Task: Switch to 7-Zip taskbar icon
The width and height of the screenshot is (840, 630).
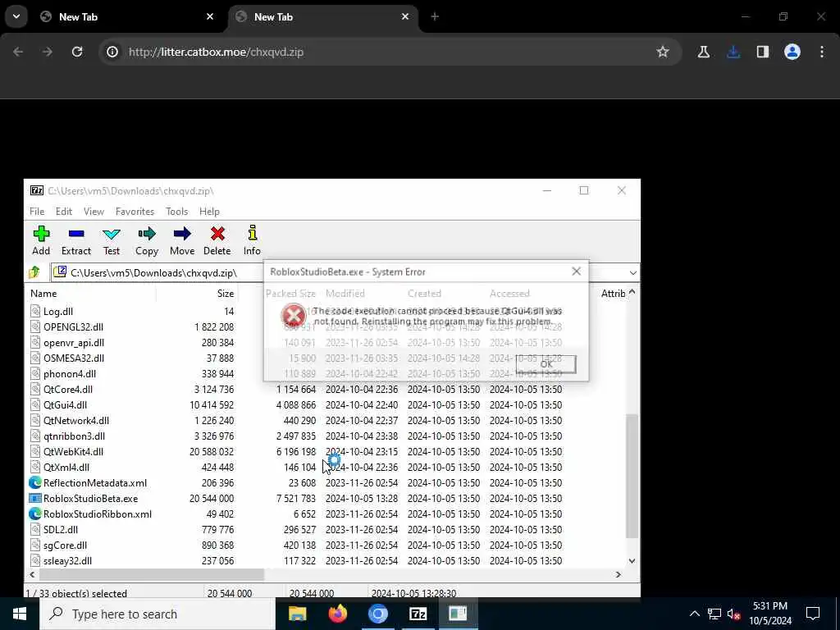Action: [x=418, y=614]
